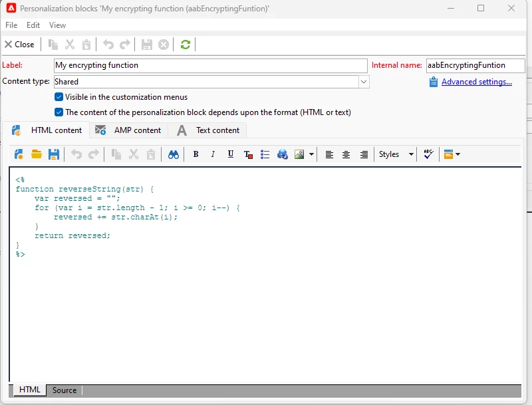
Task: Toggle Visible in the customization menus checkbox
Action: pos(59,97)
